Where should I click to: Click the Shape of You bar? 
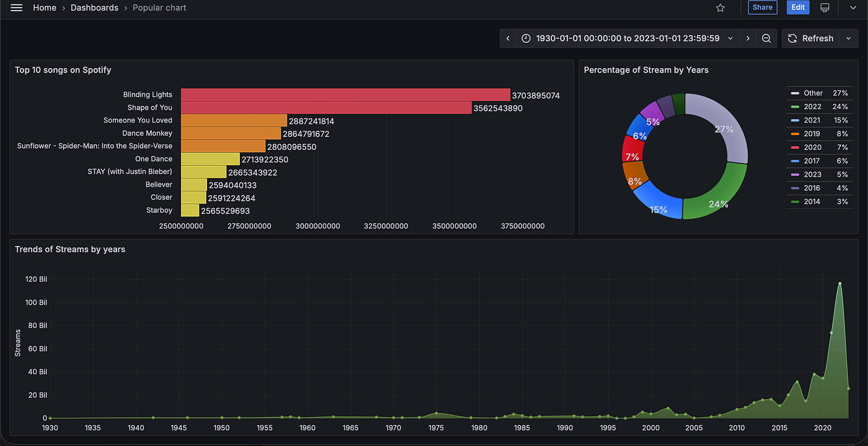pos(326,108)
